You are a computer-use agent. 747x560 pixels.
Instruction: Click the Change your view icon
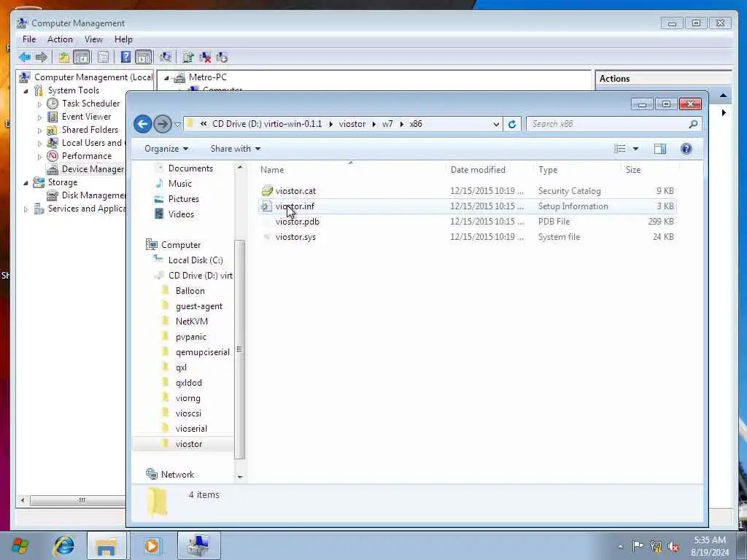pyautogui.click(x=620, y=149)
